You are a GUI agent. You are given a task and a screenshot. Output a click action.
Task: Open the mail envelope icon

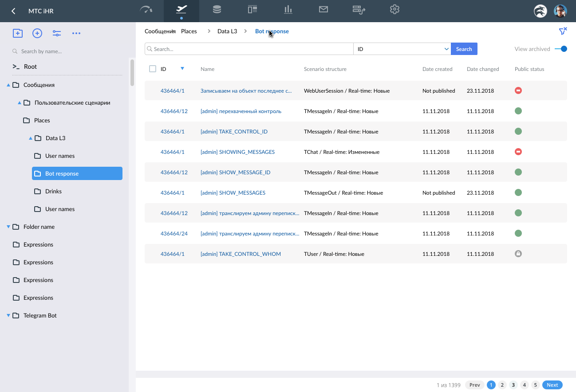coord(324,9)
